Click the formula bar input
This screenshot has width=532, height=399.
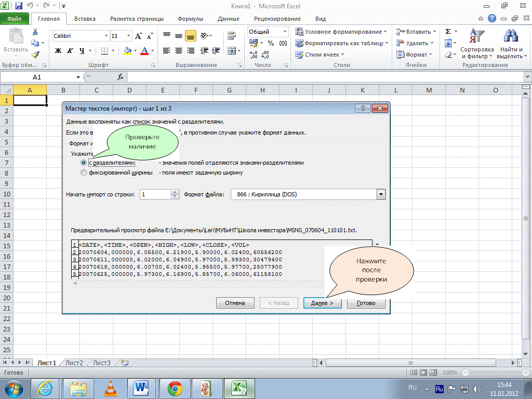coord(325,77)
